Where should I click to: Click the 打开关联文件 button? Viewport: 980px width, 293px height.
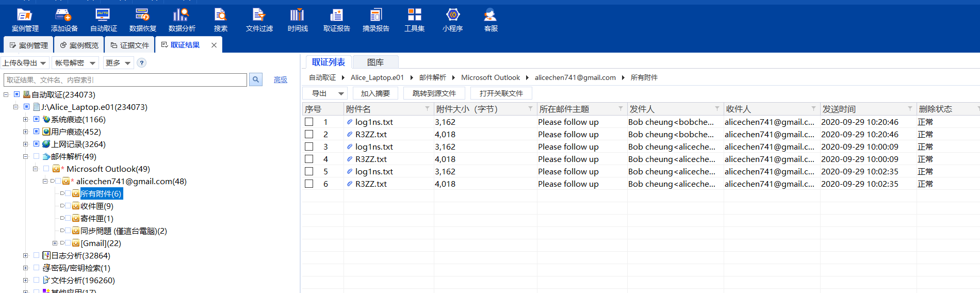click(501, 93)
